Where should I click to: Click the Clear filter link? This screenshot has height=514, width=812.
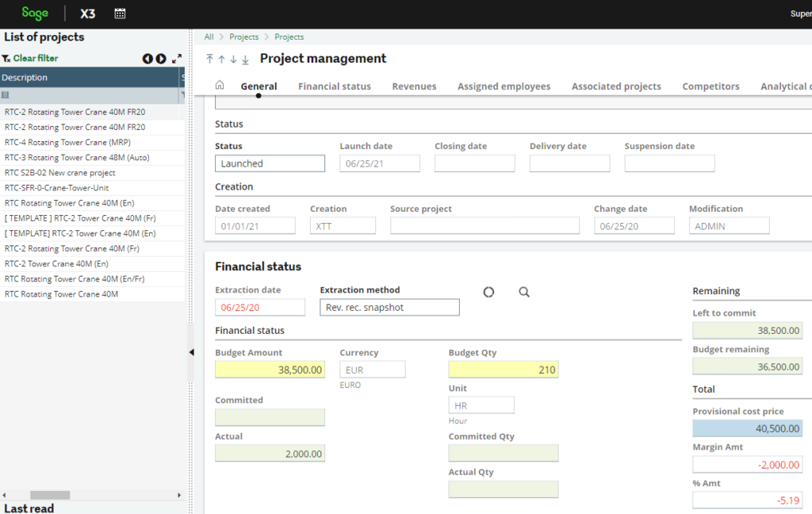[x=36, y=58]
